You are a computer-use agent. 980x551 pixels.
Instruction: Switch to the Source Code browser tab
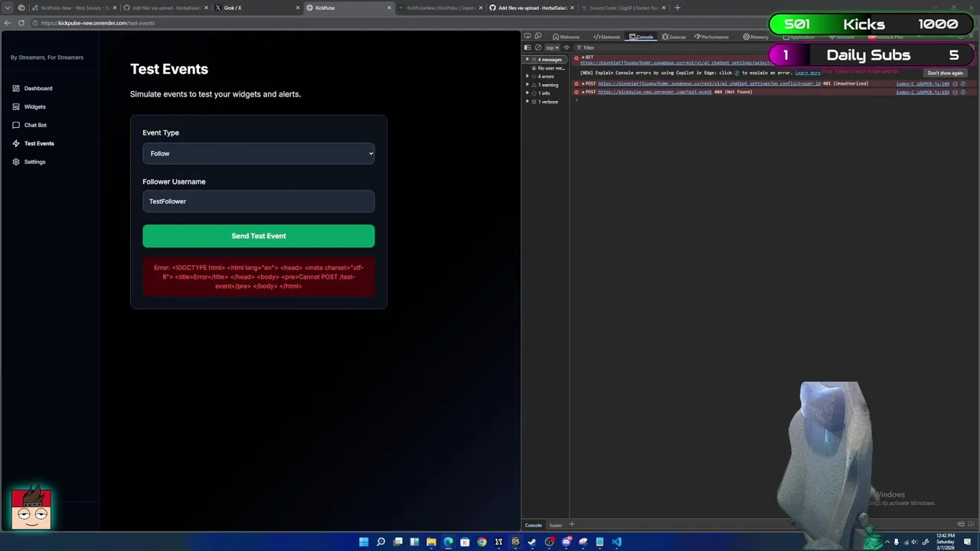(x=622, y=8)
